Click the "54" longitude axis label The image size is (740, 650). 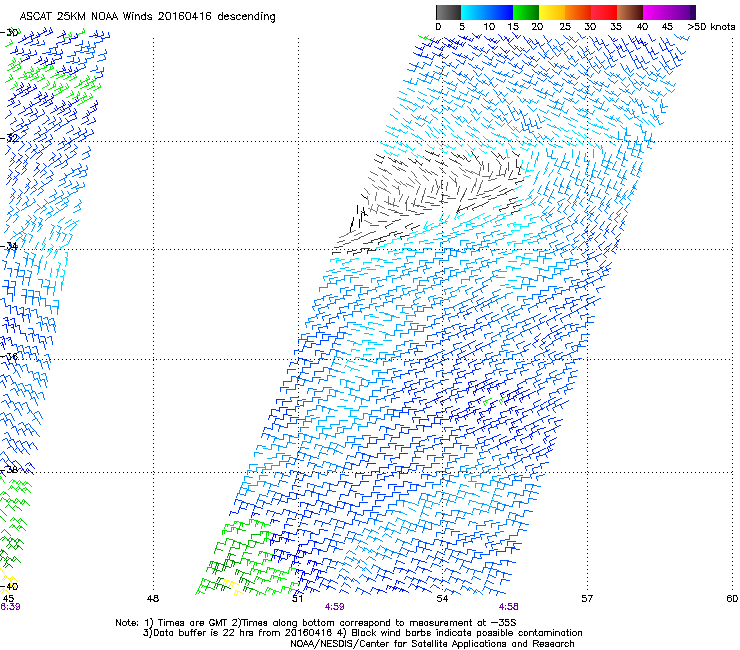pyautogui.click(x=442, y=599)
